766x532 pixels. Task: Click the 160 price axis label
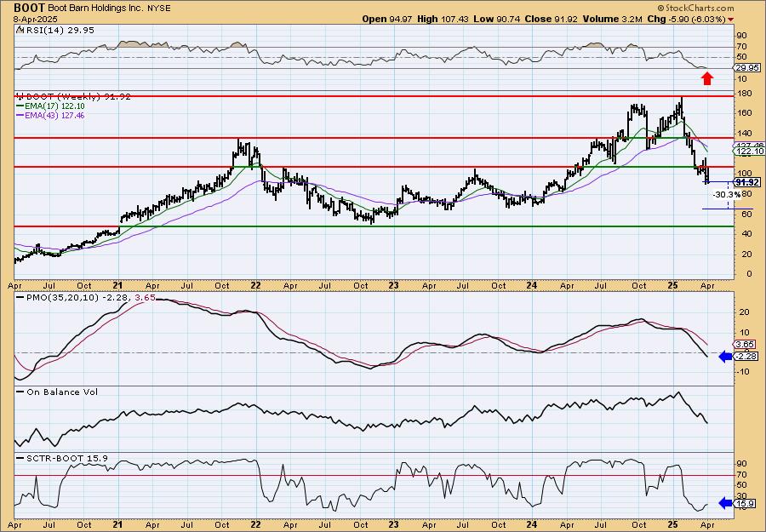745,113
